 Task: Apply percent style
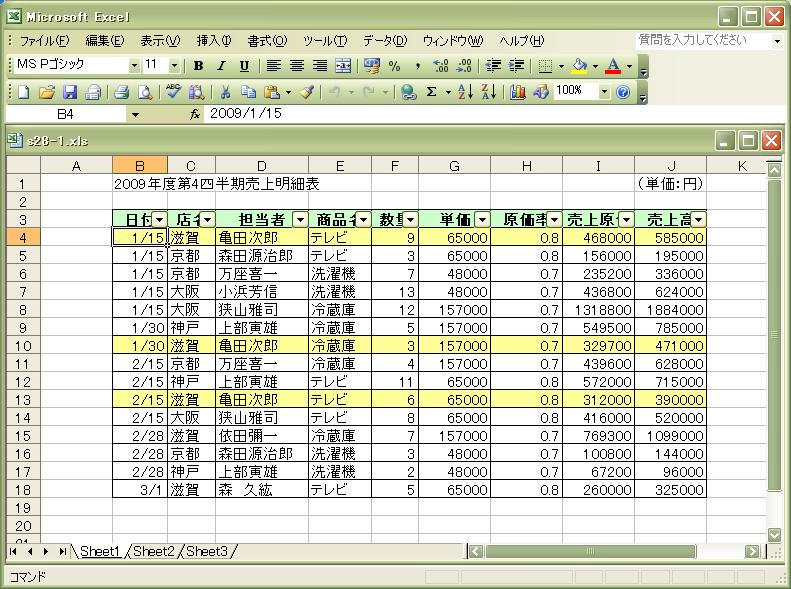[394, 66]
